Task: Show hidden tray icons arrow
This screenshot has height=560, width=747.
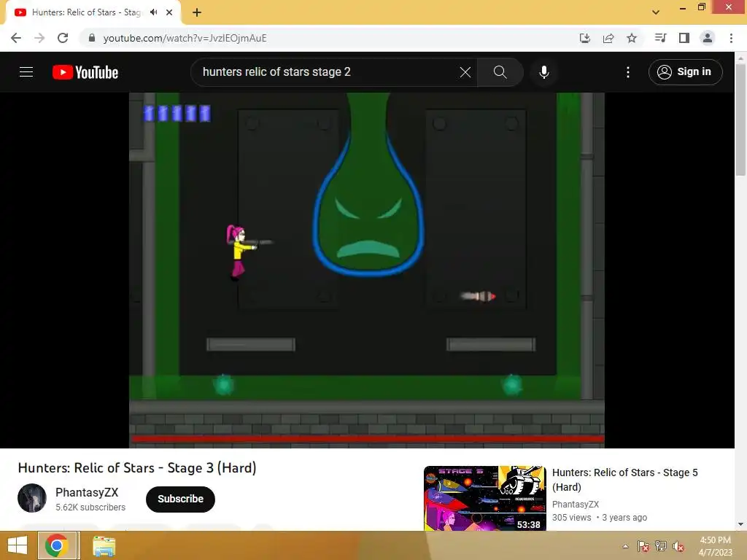Action: (x=625, y=546)
